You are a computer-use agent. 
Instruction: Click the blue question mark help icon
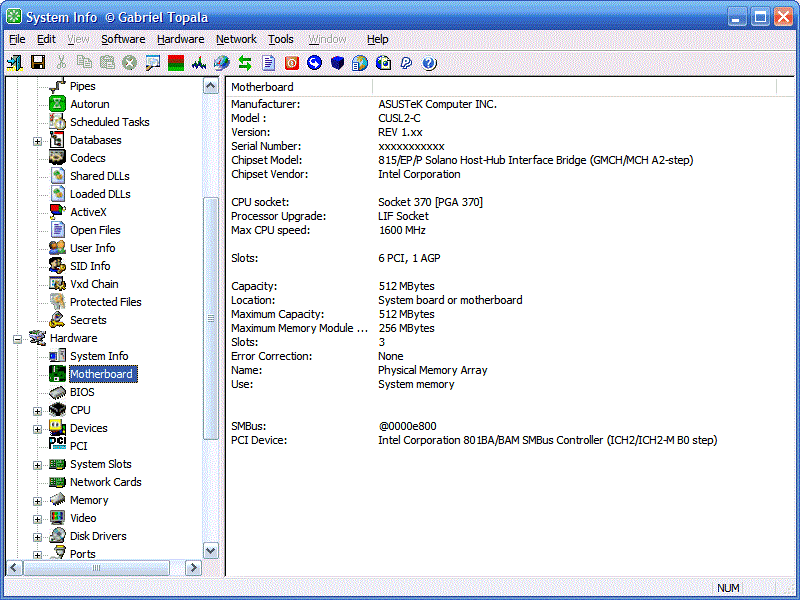pyautogui.click(x=429, y=63)
